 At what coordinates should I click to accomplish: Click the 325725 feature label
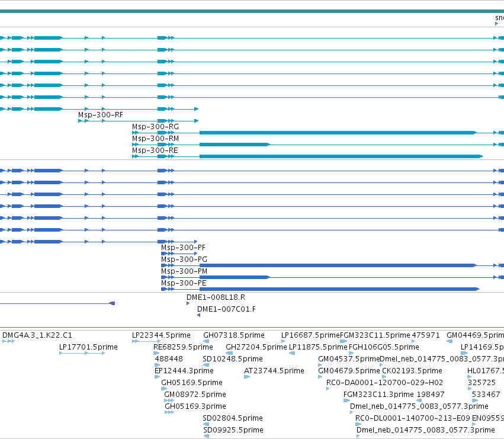coord(481,383)
